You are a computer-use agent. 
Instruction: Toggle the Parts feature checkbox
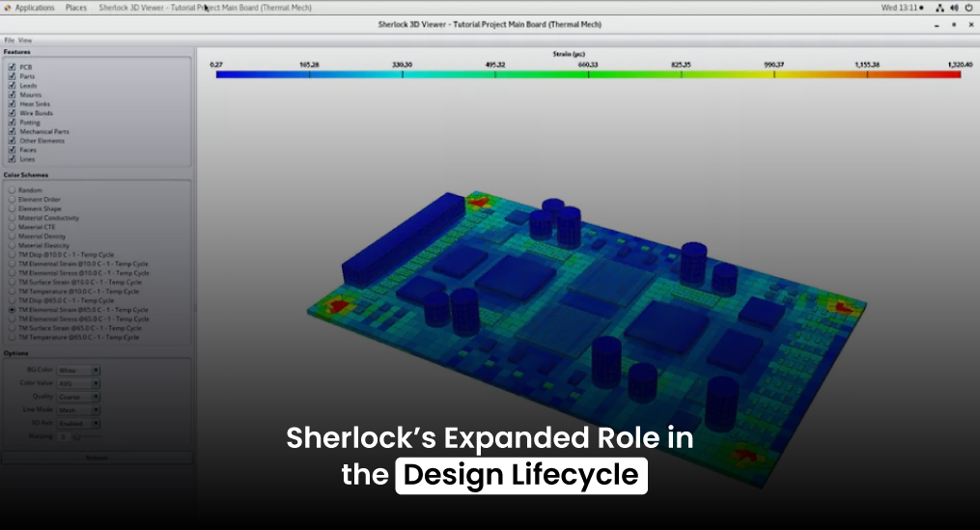[x=12, y=76]
